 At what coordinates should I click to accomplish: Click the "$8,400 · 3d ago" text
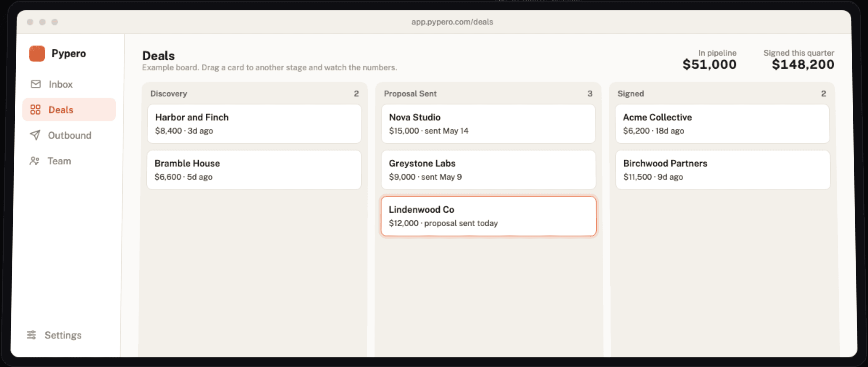[184, 131]
